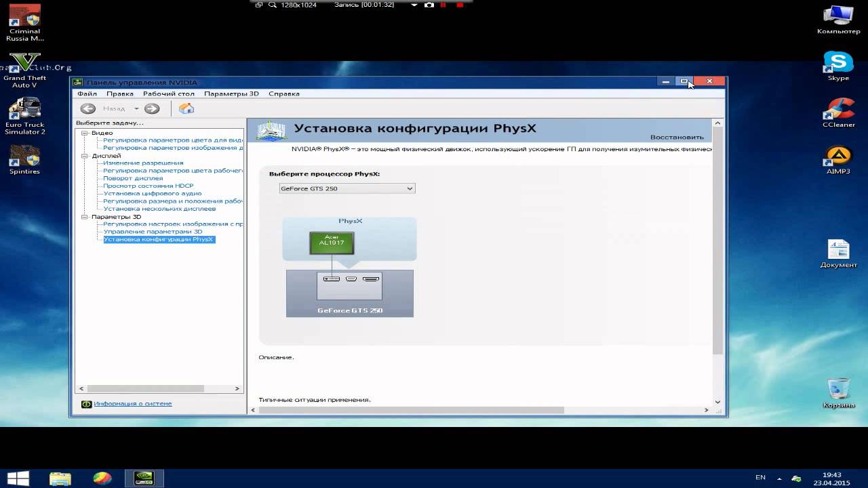The height and width of the screenshot is (488, 868).
Task: Show hidden tray icons arrow
Action: [x=779, y=479]
